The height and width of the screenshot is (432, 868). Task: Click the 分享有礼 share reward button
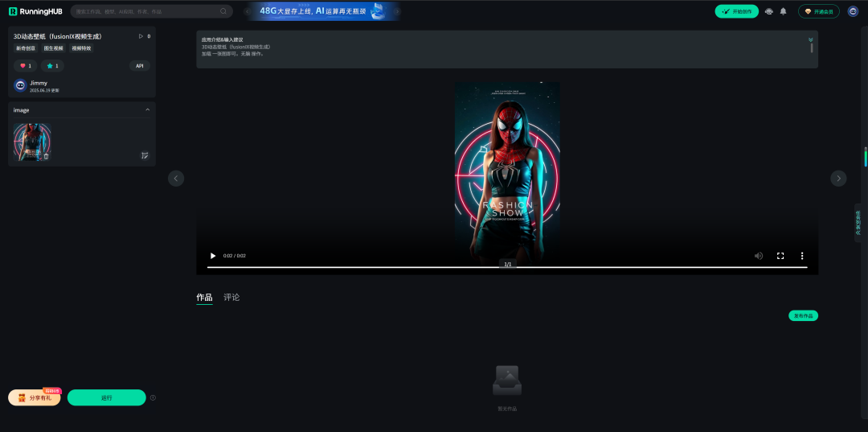(35, 397)
